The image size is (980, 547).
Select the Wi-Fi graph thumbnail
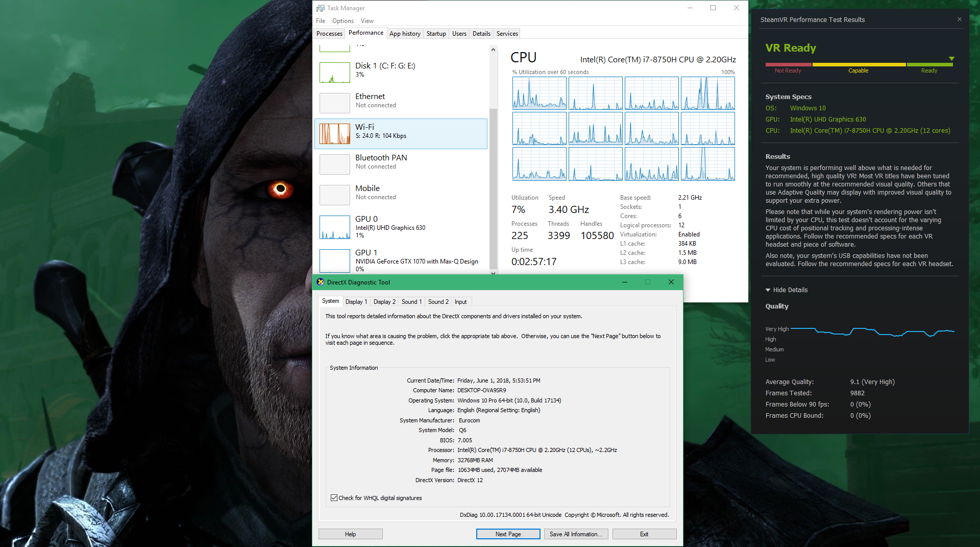335,134
